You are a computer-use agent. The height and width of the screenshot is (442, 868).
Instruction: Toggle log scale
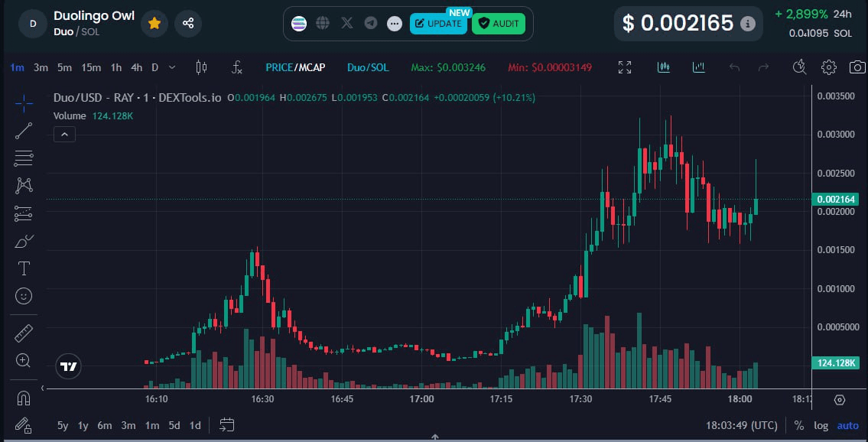pos(821,425)
